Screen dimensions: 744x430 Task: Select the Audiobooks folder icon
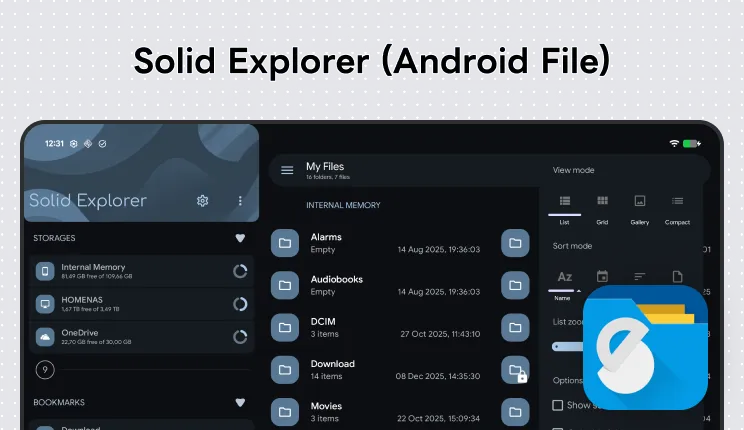tap(285, 285)
